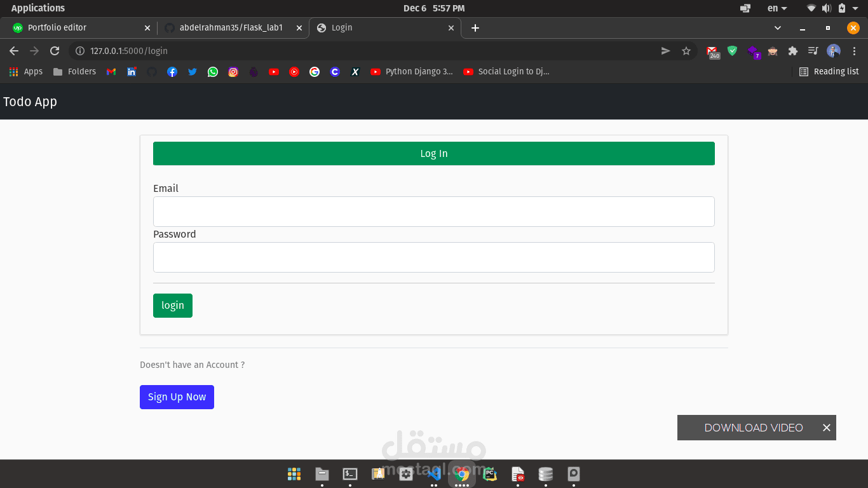Open the terminal from the taskbar
This screenshot has width=868, height=488.
(349, 473)
